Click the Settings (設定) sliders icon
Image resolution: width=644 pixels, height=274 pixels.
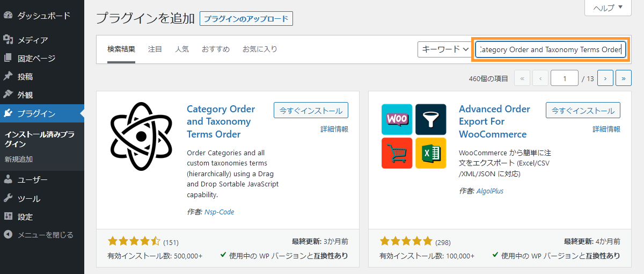click(8, 217)
